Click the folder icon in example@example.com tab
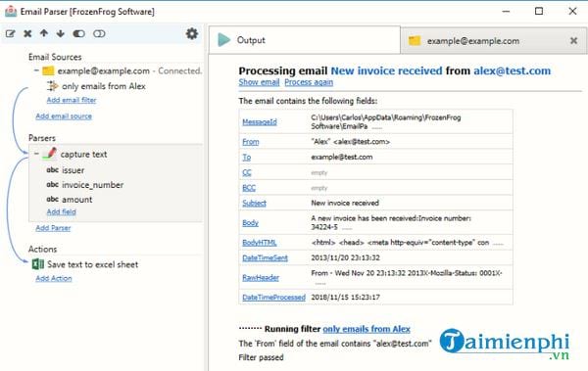Screen dimensions: 588x371 (x=415, y=40)
